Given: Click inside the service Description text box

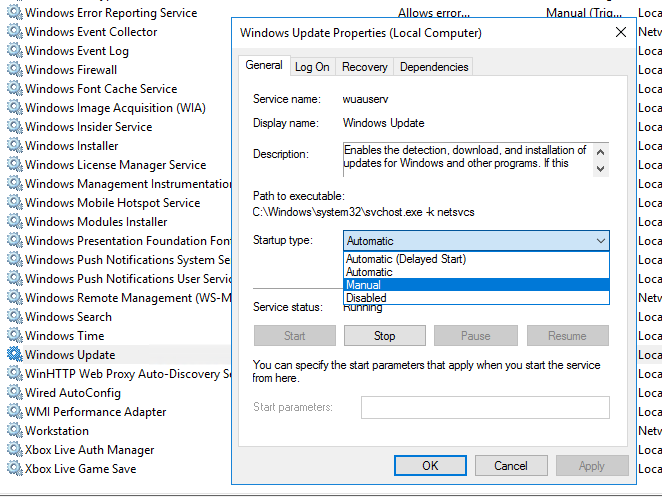Looking at the screenshot, I should click(x=468, y=160).
